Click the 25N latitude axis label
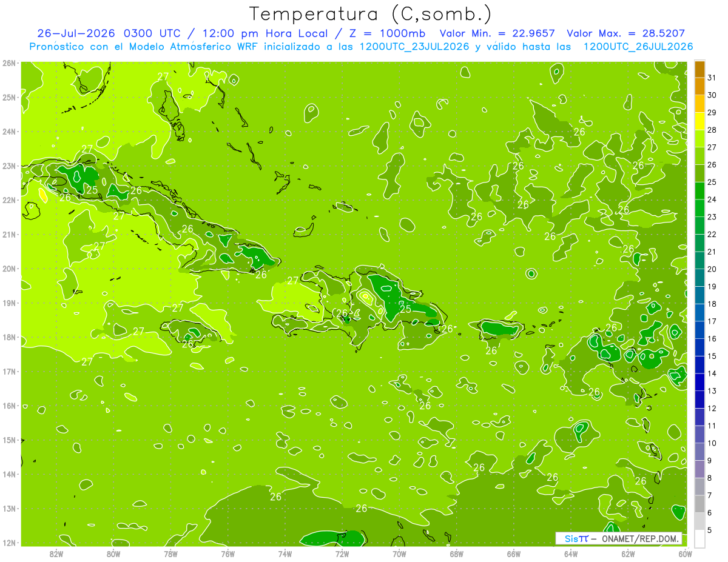This screenshot has width=728, height=562. coord(9,97)
